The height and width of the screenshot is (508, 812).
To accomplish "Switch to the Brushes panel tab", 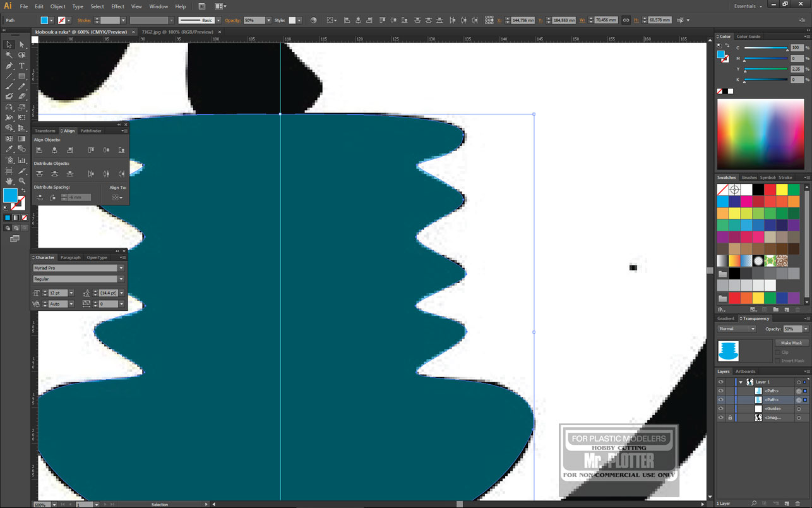I will pos(749,178).
